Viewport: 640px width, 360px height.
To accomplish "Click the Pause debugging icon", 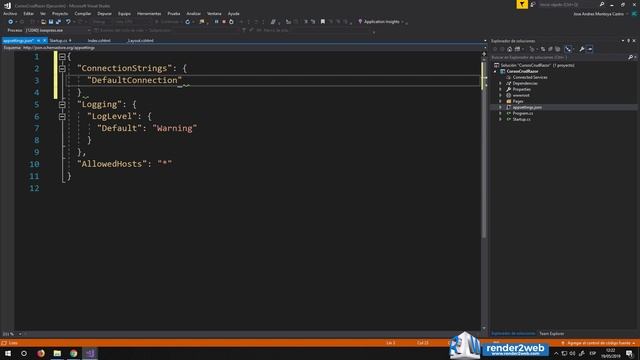I will 216,22.
